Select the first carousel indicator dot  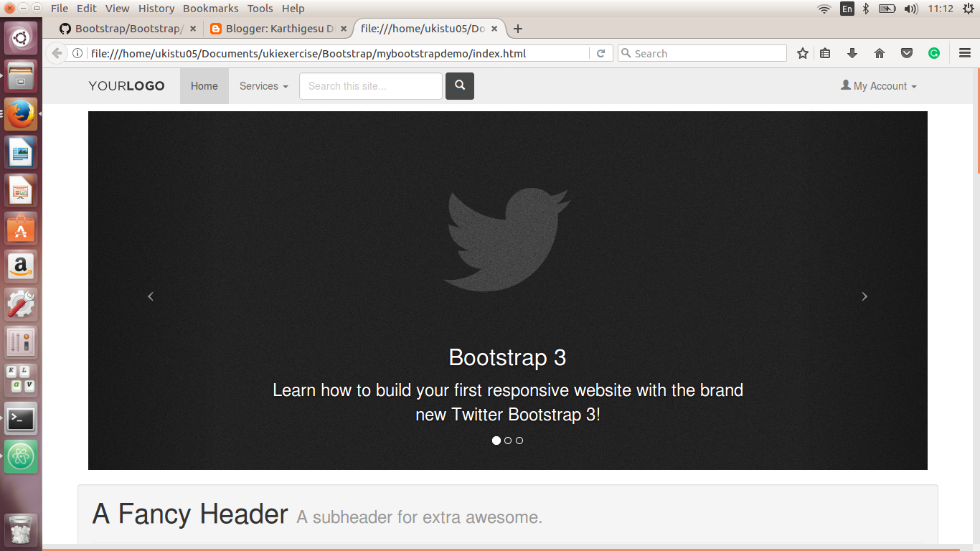(x=496, y=441)
